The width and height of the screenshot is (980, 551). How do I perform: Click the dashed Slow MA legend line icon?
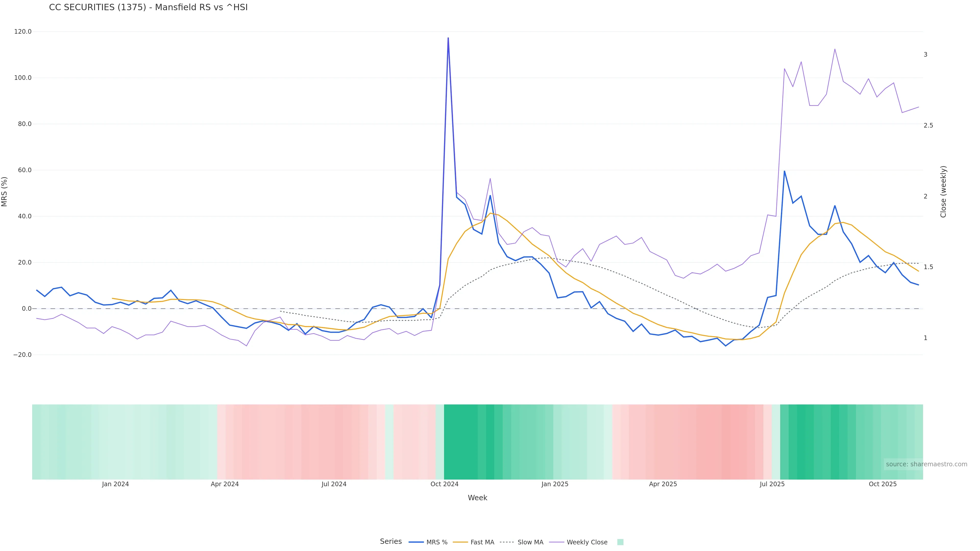click(507, 542)
